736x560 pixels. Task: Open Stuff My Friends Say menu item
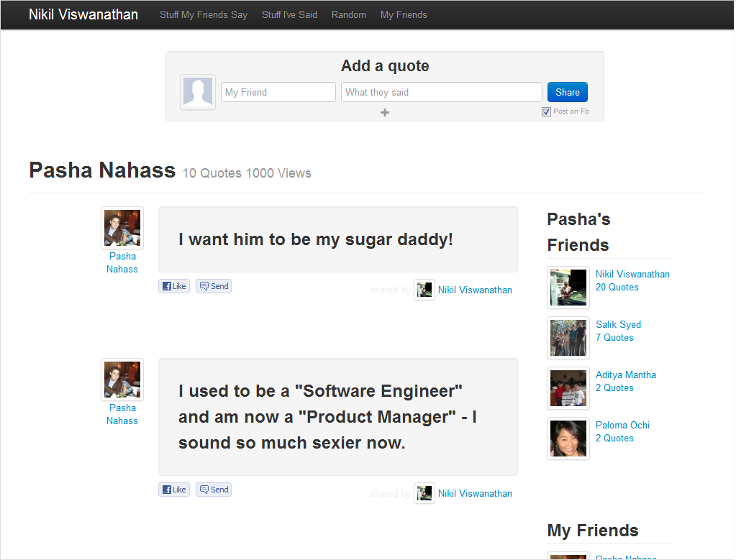204,14
